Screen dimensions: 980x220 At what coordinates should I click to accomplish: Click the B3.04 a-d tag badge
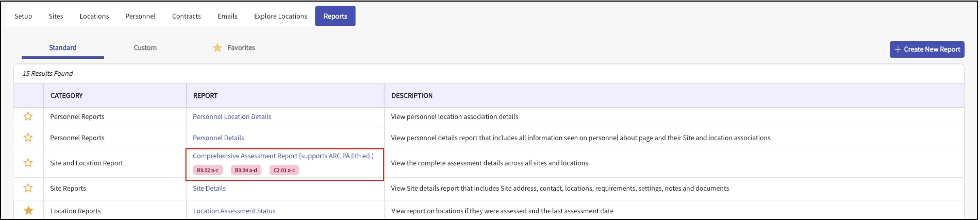[246, 170]
